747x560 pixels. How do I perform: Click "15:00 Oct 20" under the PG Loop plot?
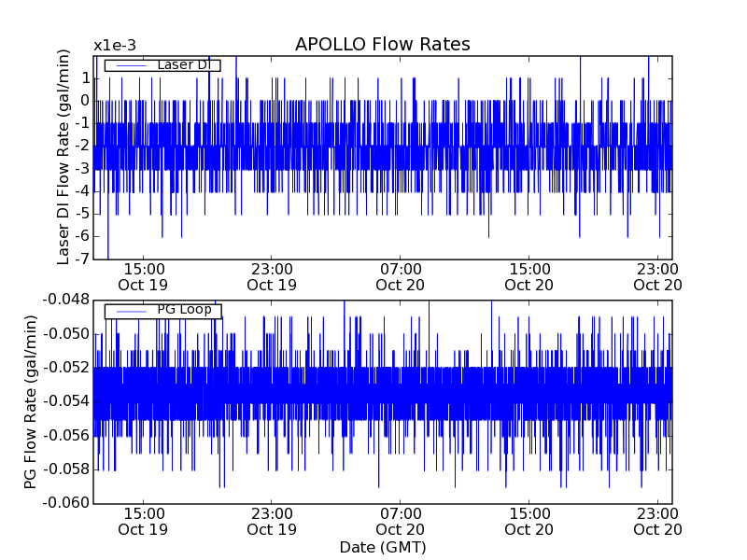coord(529,522)
